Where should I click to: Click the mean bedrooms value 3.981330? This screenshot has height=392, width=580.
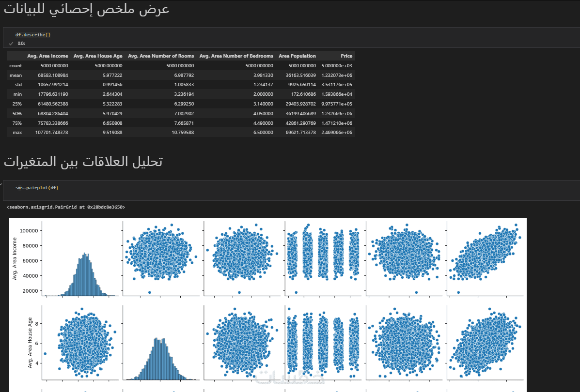point(264,75)
